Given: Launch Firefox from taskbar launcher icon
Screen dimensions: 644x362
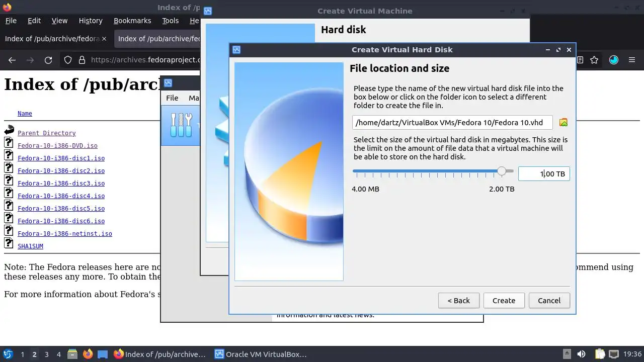Looking at the screenshot, I should (x=88, y=354).
